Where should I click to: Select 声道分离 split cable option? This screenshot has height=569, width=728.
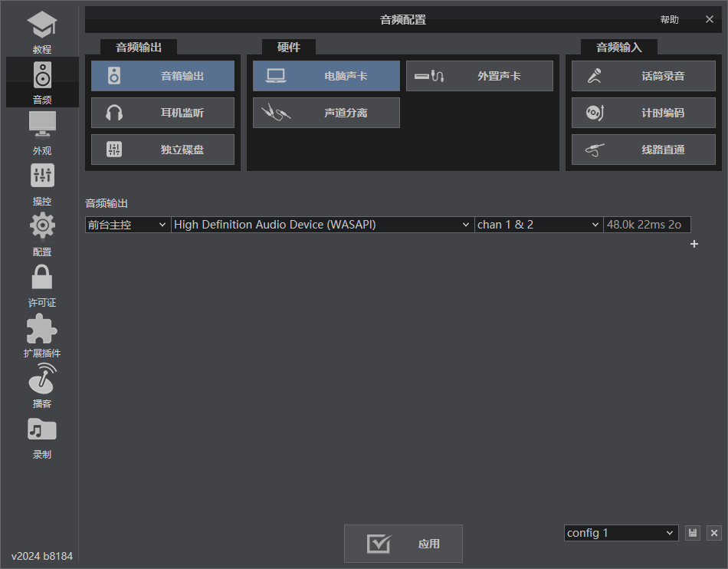(x=326, y=113)
